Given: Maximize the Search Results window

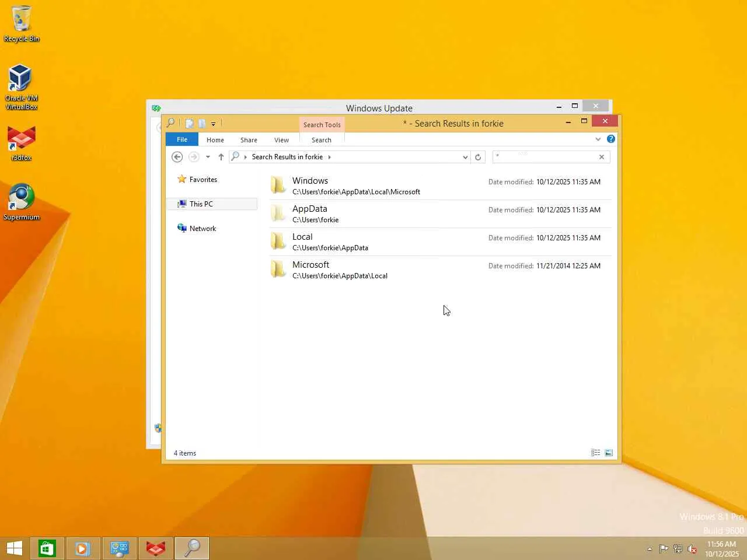Looking at the screenshot, I should [584, 121].
